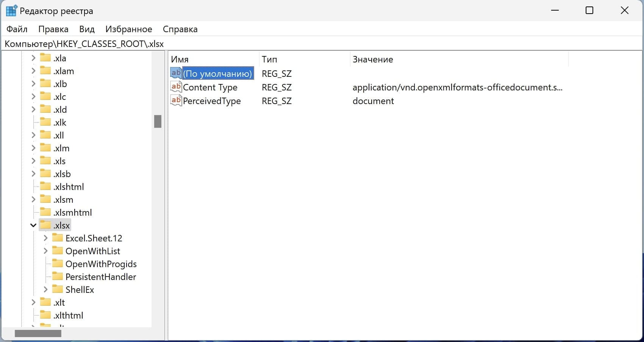Expand the .xlc key
The width and height of the screenshot is (644, 342).
[x=33, y=96]
